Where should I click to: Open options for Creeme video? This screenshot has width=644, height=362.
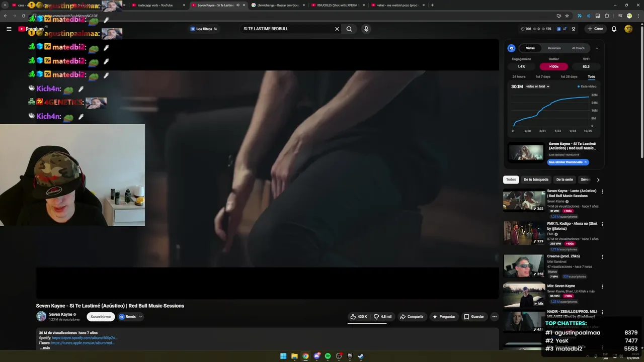[x=602, y=257]
